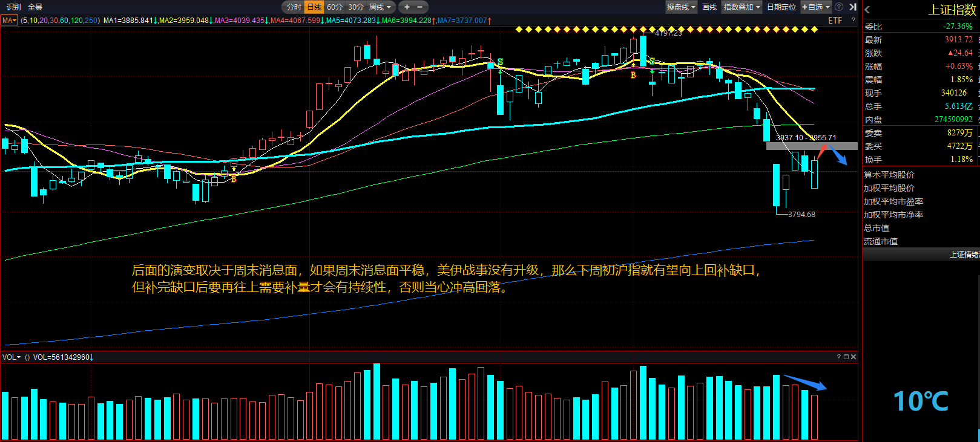Click the small question mark beside ETF
980x442 pixels.
tap(853, 21)
